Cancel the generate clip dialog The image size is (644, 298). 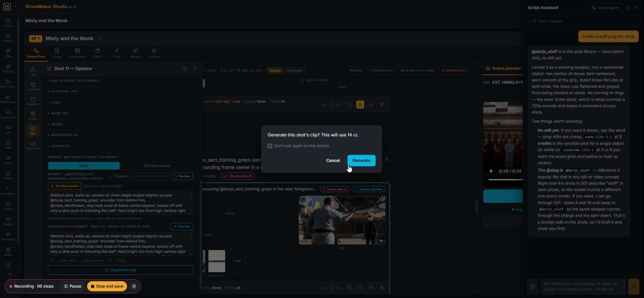point(333,160)
